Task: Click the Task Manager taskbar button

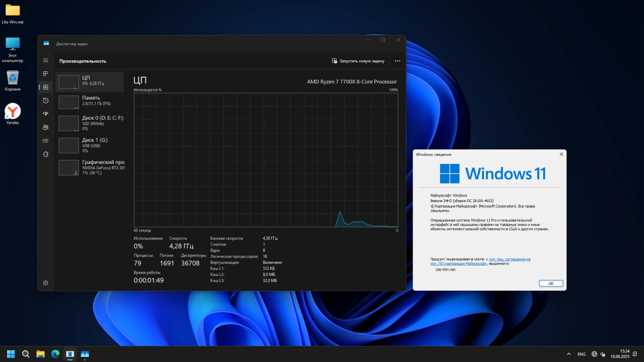Action: (x=85, y=354)
